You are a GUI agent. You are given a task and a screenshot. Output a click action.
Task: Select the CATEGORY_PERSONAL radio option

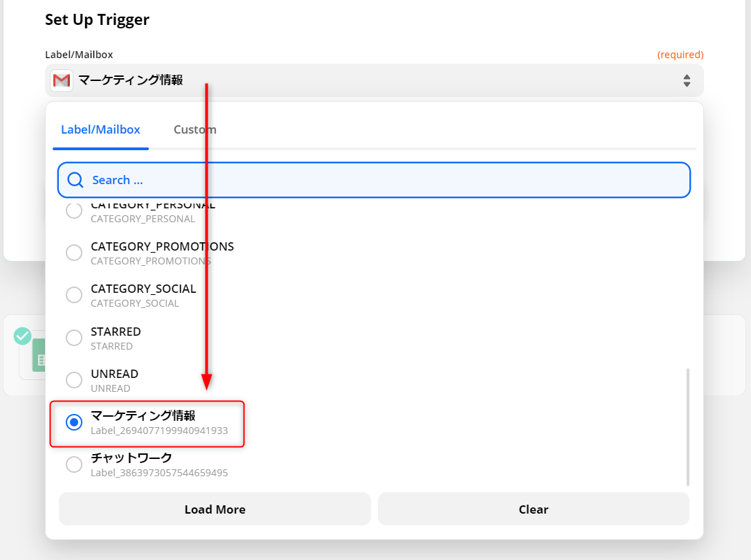pyautogui.click(x=74, y=211)
